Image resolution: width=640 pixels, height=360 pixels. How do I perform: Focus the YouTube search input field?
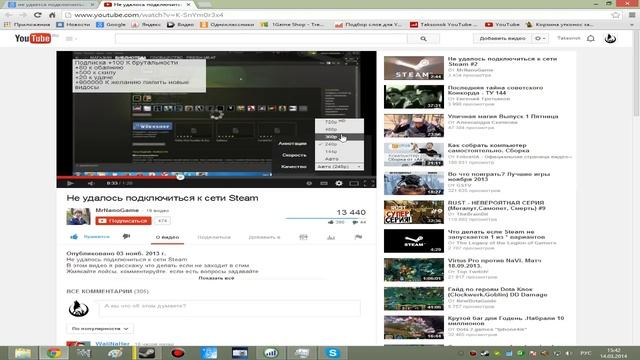coord(261,39)
